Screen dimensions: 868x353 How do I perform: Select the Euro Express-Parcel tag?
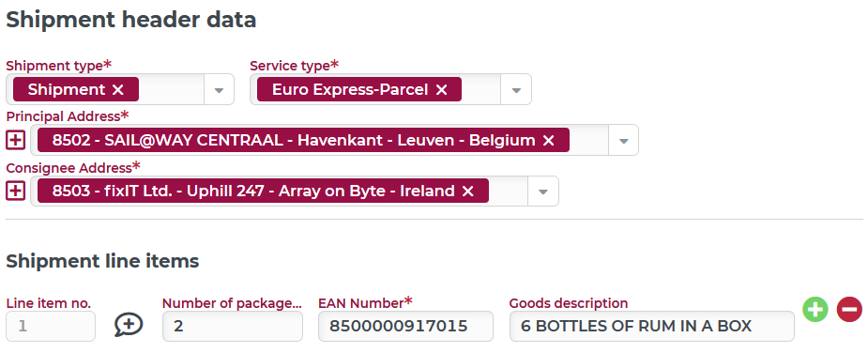coord(350,90)
